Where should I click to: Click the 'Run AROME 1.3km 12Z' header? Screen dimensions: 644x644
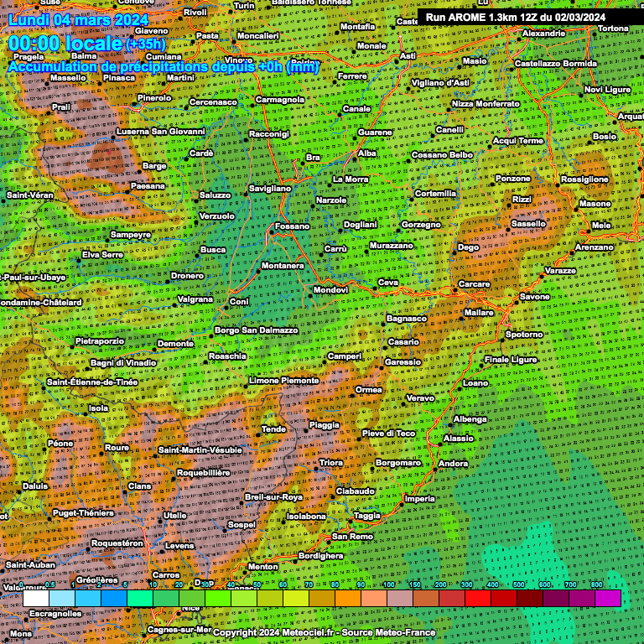point(516,17)
